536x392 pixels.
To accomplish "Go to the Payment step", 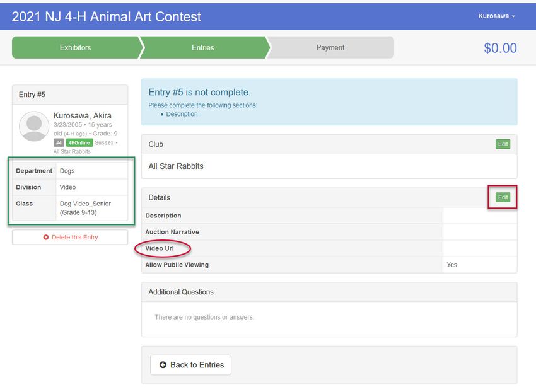I will pyautogui.click(x=330, y=47).
